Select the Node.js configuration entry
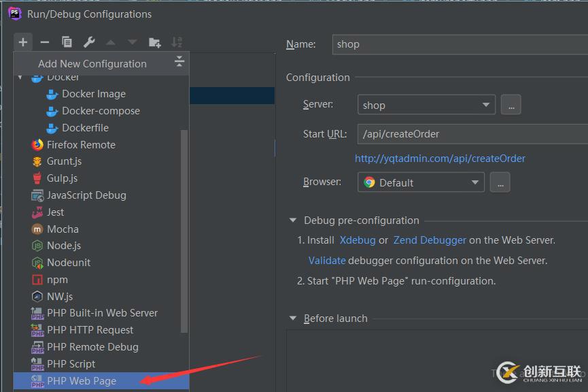 click(64, 246)
